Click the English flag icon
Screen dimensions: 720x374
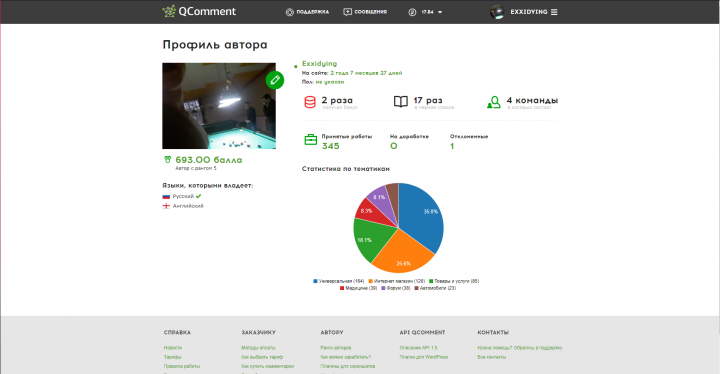point(166,206)
